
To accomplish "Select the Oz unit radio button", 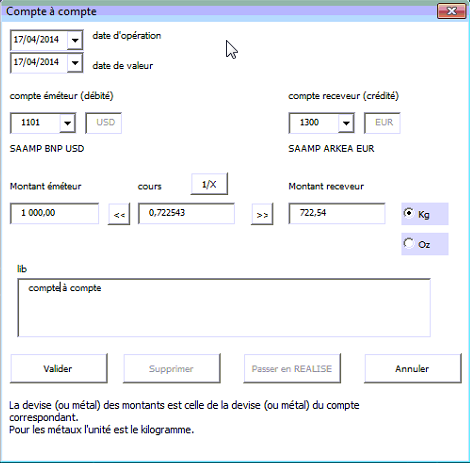I will [409, 243].
